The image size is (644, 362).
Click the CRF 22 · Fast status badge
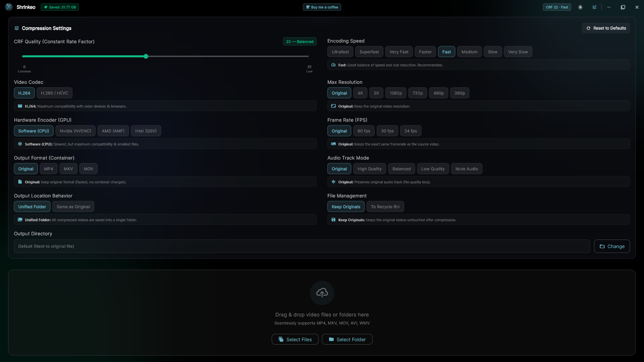point(557,7)
